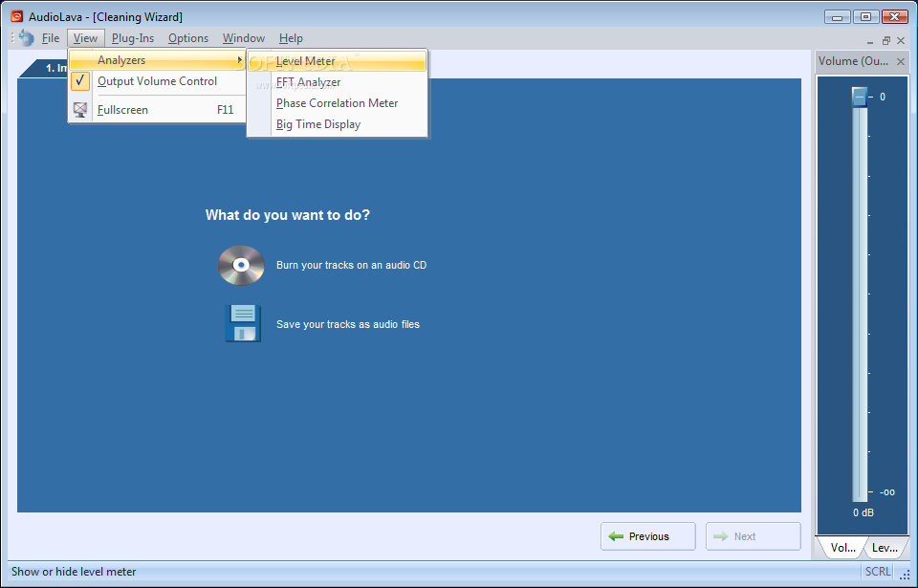Click the menu bar drag handle grip
The image size is (918, 588).
pos(12,38)
